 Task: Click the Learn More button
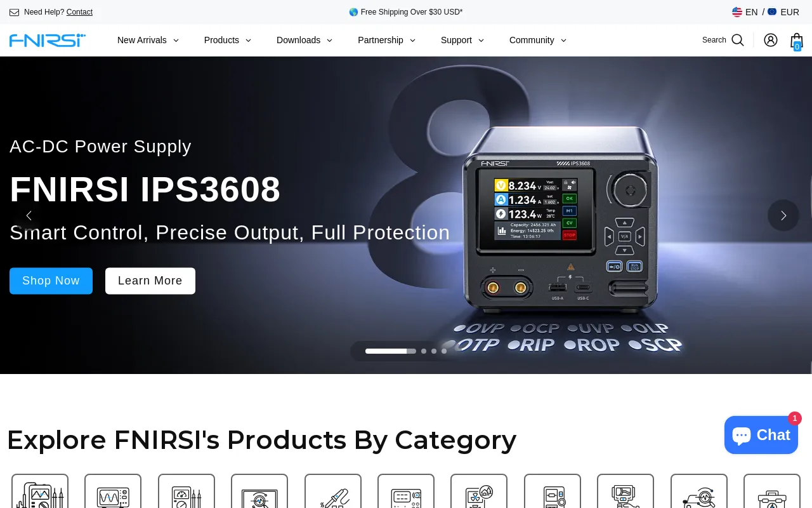tap(150, 281)
